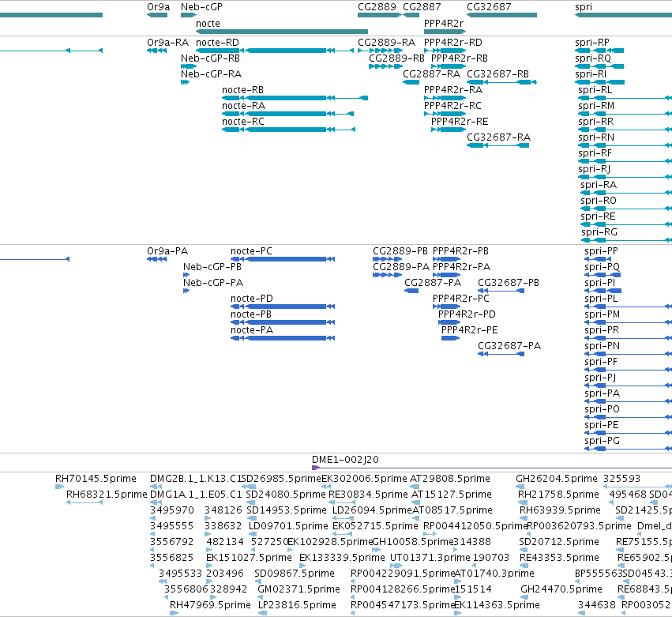Image resolution: width=672 pixels, height=617 pixels.
Task: Click the spri-RA transcript label
Action: 599,185
